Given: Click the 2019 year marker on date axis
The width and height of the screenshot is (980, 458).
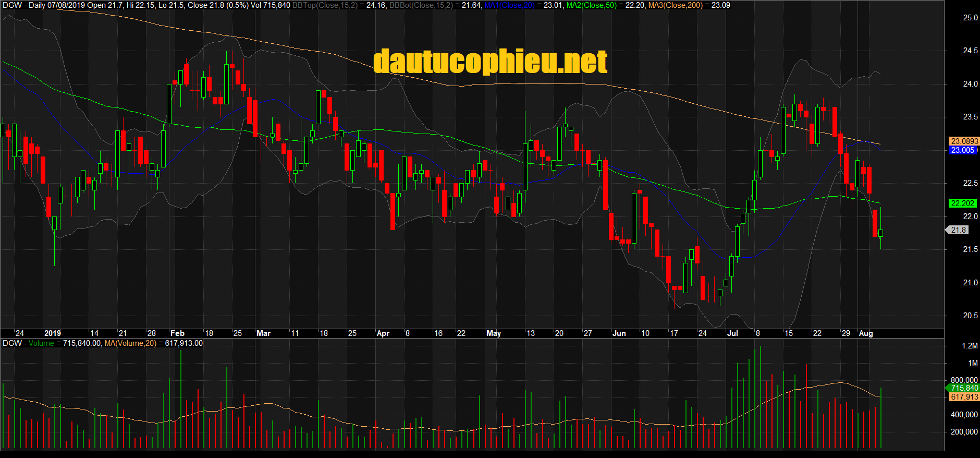Looking at the screenshot, I should 52,333.
